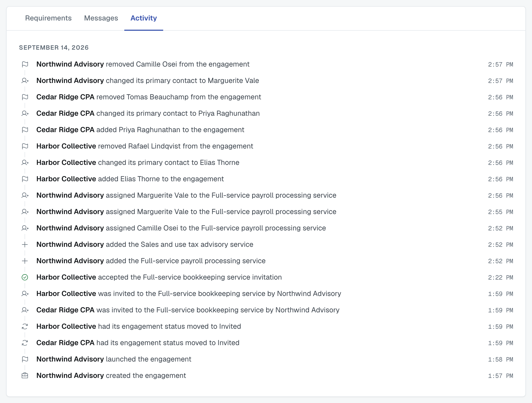Click person icon for Cedar Ridge CPA invitation entry
Viewport: 532px width, 403px height.
25,310
